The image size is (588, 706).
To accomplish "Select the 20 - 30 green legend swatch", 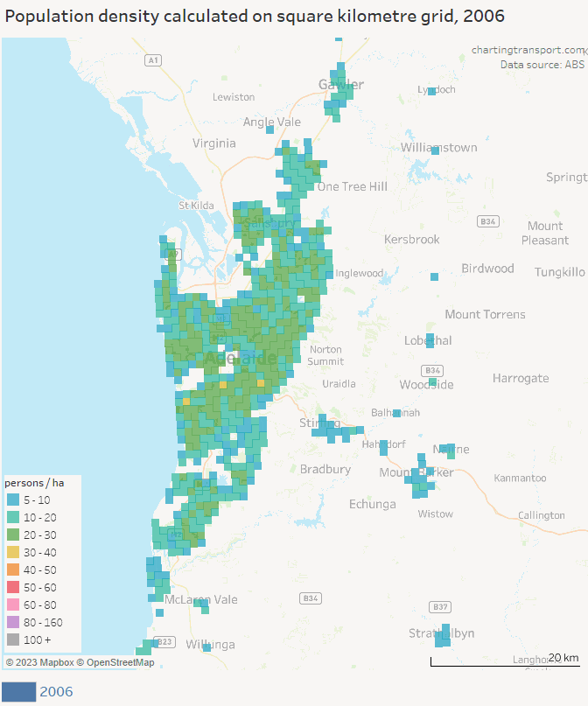I will [13, 535].
